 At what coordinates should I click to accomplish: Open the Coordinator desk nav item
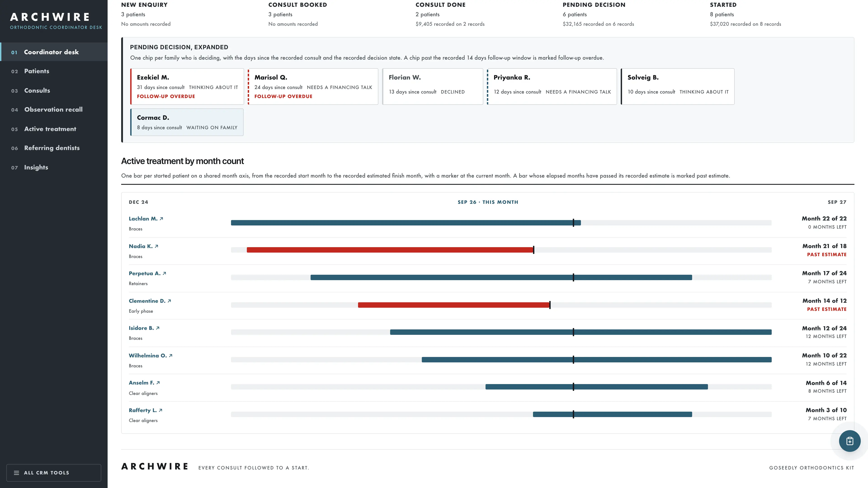(x=54, y=52)
